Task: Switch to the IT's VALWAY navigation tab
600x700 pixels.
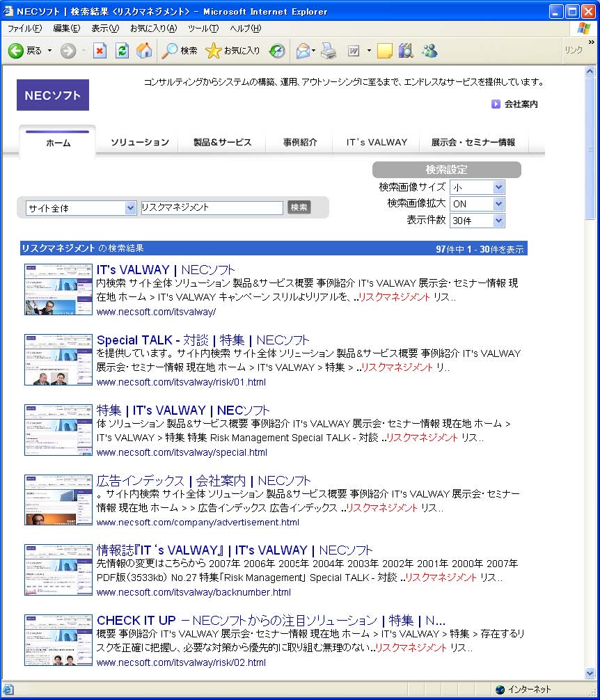Action: (377, 143)
